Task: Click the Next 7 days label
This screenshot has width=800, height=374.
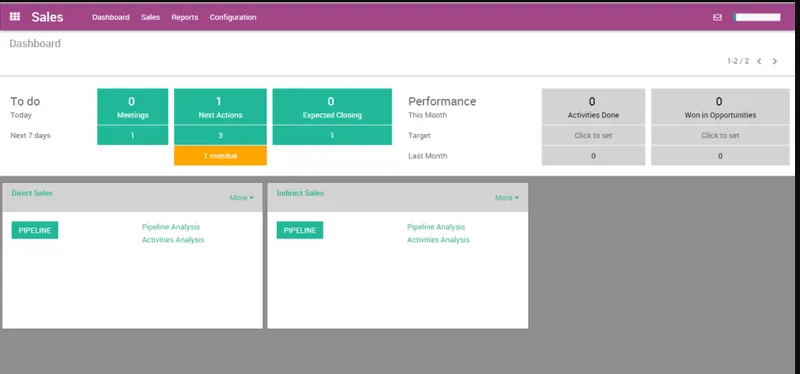Action: click(x=31, y=135)
